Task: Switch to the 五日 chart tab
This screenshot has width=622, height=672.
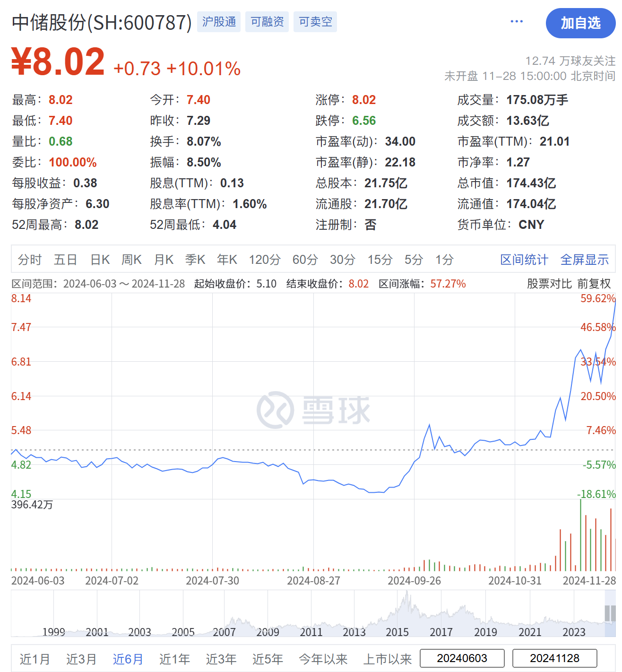Action: pyautogui.click(x=66, y=260)
